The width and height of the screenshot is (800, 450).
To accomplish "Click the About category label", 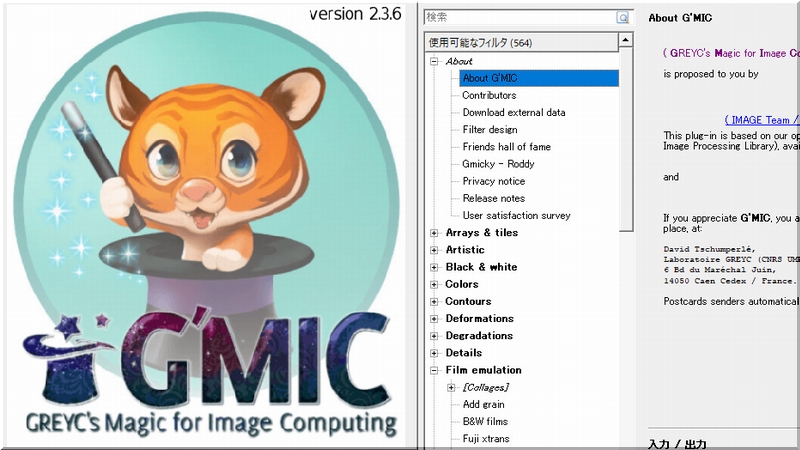I will pyautogui.click(x=459, y=61).
